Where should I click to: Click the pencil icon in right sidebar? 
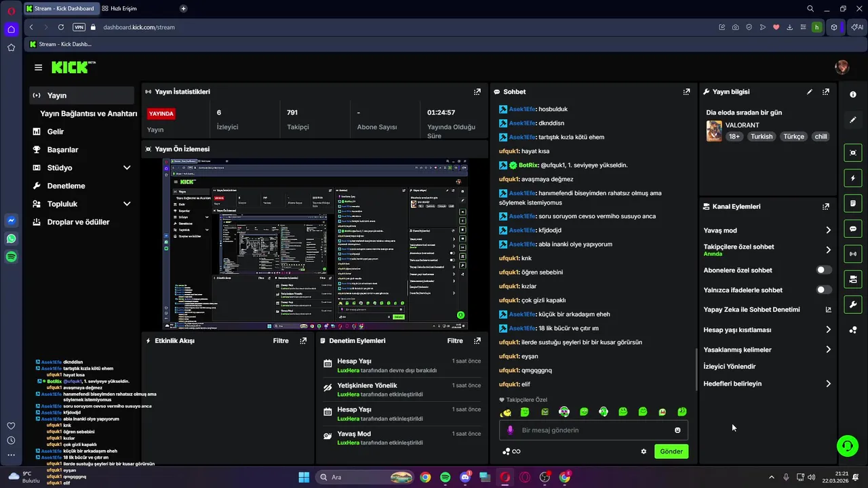tap(853, 120)
